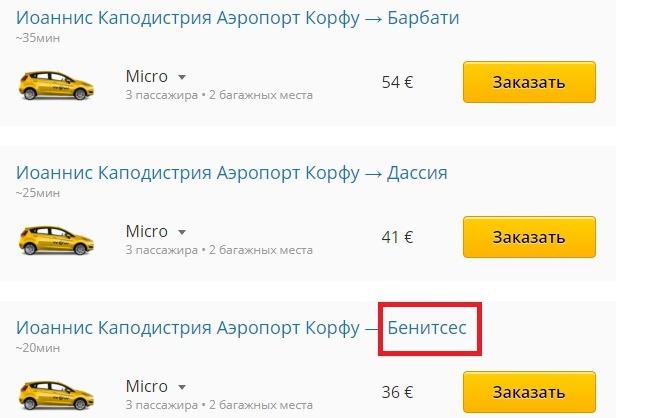Screen dimensions: 649x418
Task: Click the yellow taxi icon for Дассия
Action: tap(56, 240)
